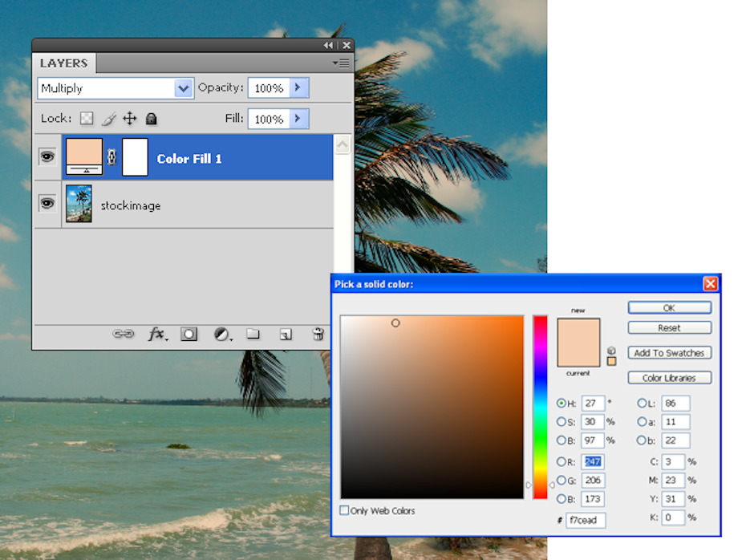Click Add To Swatches
Screen dimensions: 746x560
(669, 352)
